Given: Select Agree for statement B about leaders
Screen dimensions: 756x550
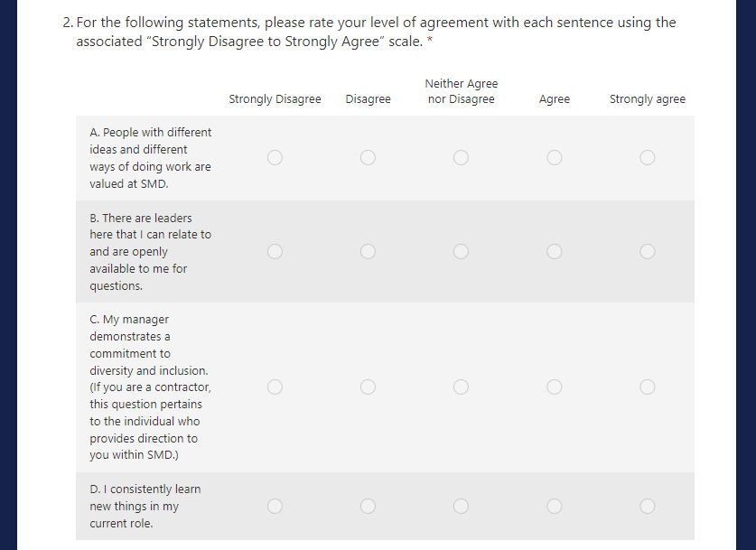Looking at the screenshot, I should [555, 251].
